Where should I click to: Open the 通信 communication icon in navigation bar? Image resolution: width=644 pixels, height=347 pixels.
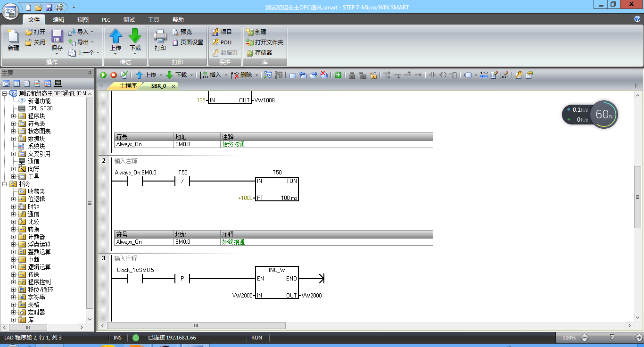(x=58, y=83)
